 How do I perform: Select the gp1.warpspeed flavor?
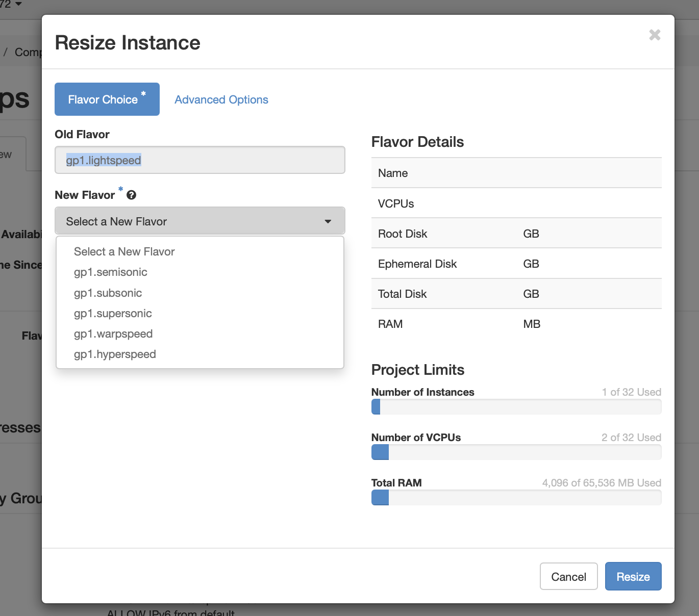coord(113,334)
